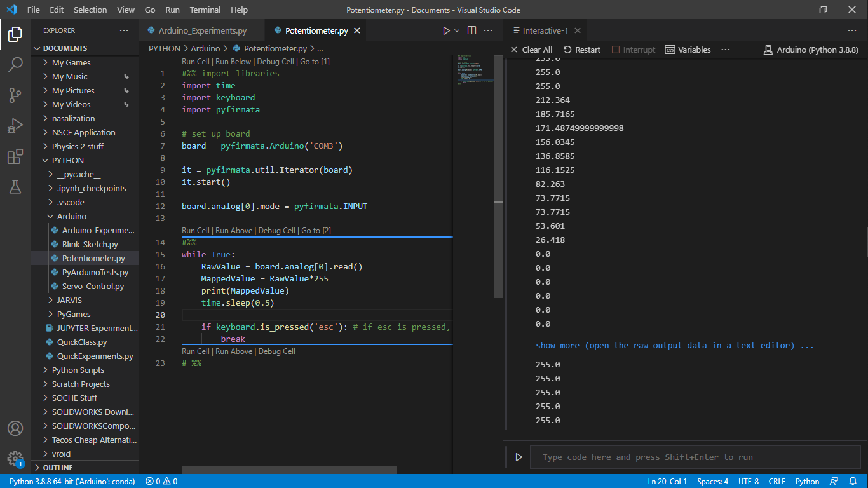Open the Terminal menu
Viewport: 868px width, 488px height.
[205, 10]
